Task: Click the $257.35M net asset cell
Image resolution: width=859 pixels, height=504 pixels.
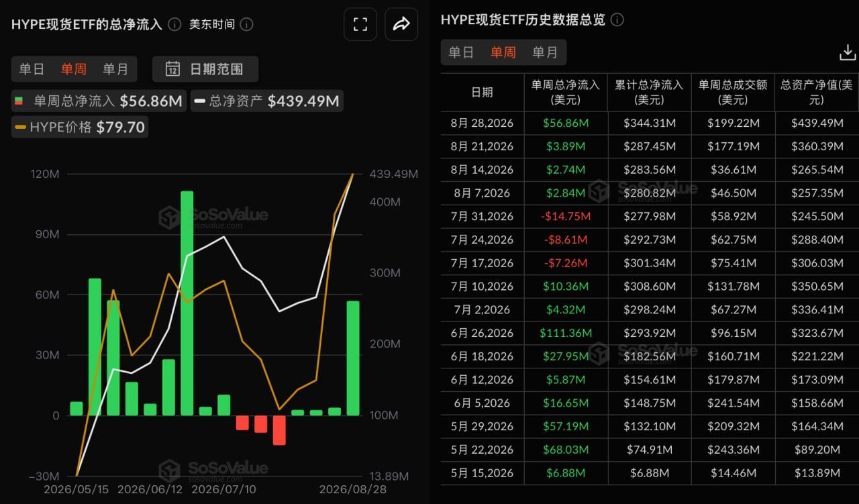Action: [x=816, y=193]
